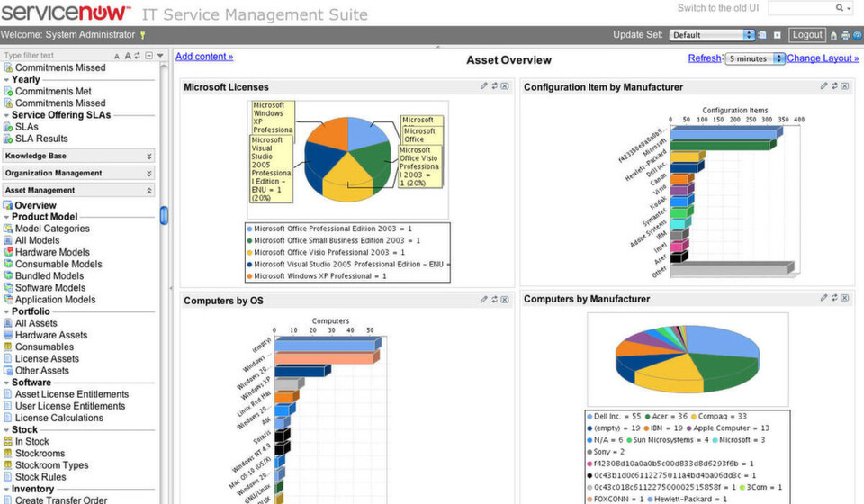
Task: Open All Assets under Portfolio
Action: pyautogui.click(x=36, y=323)
